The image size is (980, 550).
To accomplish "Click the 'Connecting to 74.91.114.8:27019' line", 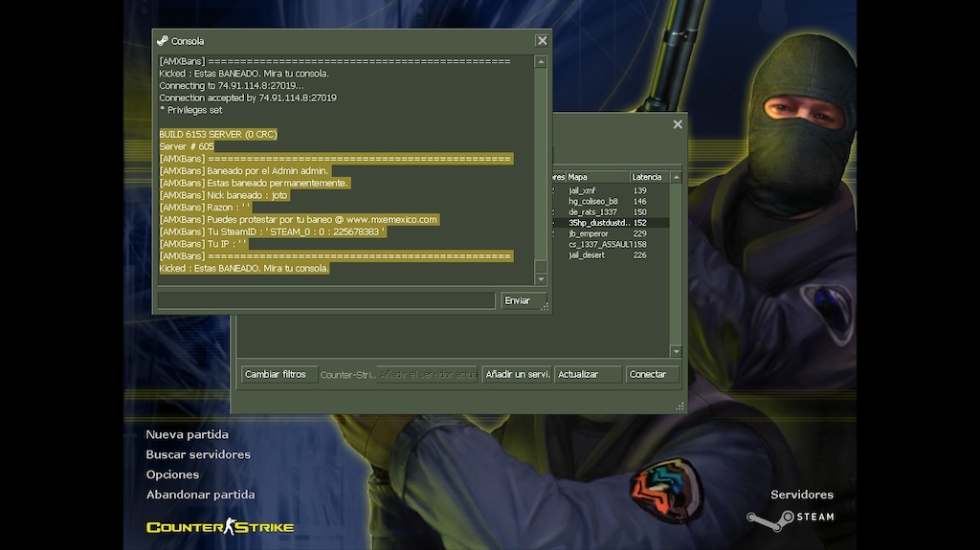I will [232, 86].
